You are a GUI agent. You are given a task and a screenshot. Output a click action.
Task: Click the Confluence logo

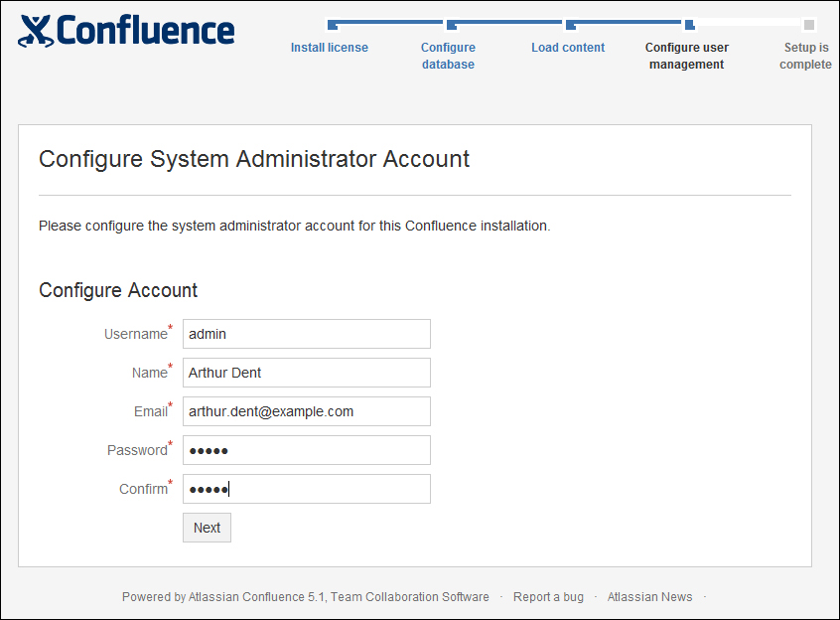tap(126, 31)
